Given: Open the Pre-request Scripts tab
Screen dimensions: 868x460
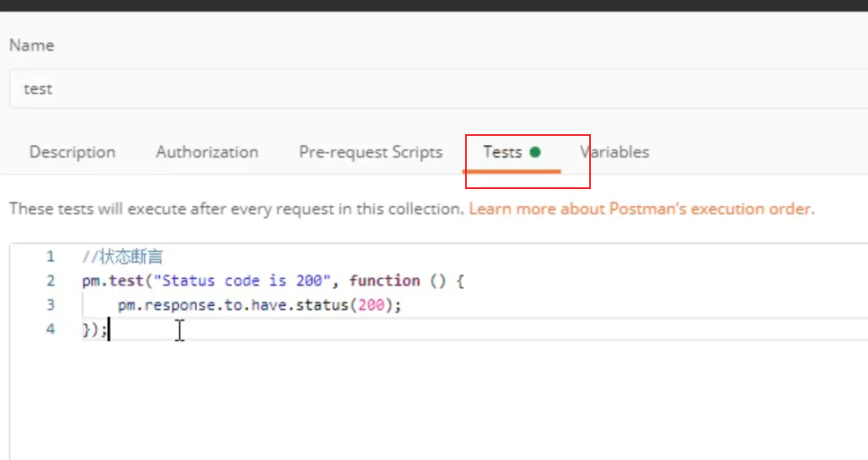Looking at the screenshot, I should pyautogui.click(x=371, y=152).
